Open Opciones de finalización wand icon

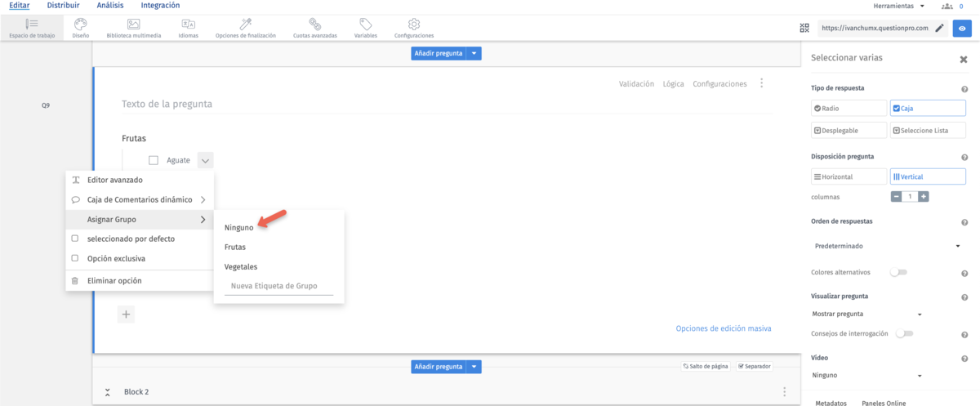click(x=245, y=24)
